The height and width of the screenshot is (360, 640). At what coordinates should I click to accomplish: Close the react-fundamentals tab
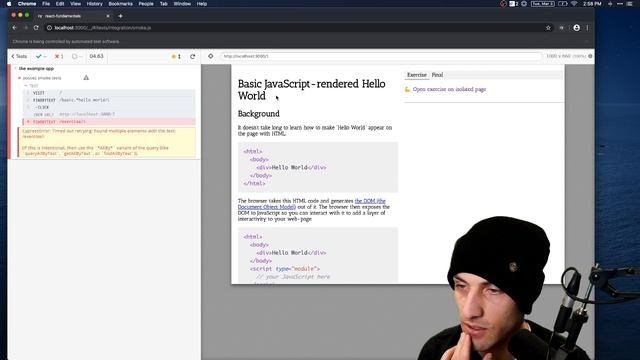(108, 16)
